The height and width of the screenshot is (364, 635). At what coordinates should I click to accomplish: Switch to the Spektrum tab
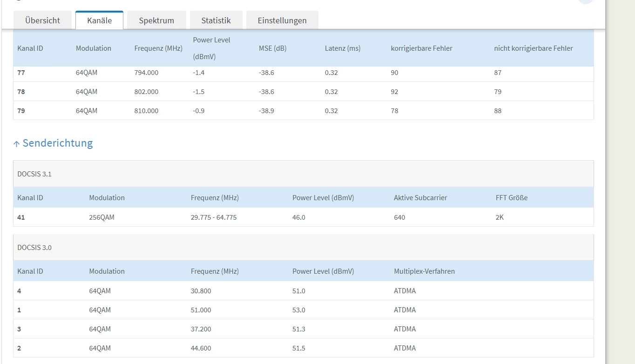(156, 20)
